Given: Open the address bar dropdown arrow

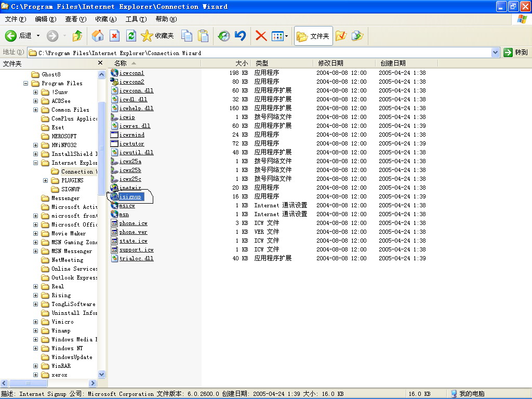Looking at the screenshot, I should [x=495, y=52].
